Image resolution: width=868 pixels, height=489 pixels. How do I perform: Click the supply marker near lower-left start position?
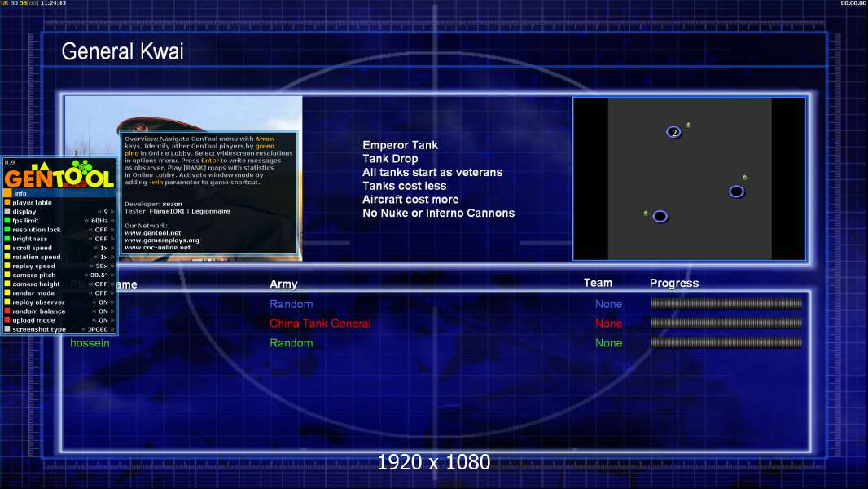click(x=646, y=214)
